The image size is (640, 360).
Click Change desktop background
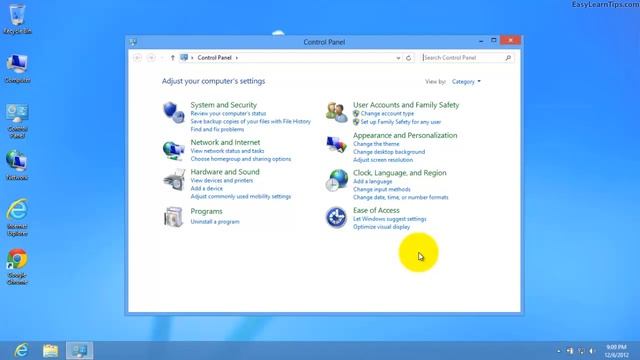coord(389,152)
